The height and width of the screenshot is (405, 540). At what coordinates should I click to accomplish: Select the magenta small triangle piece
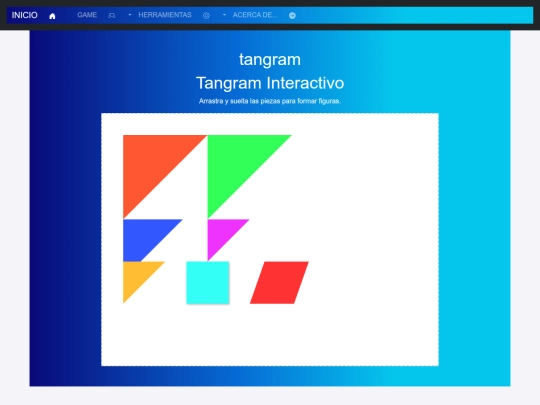(x=220, y=232)
